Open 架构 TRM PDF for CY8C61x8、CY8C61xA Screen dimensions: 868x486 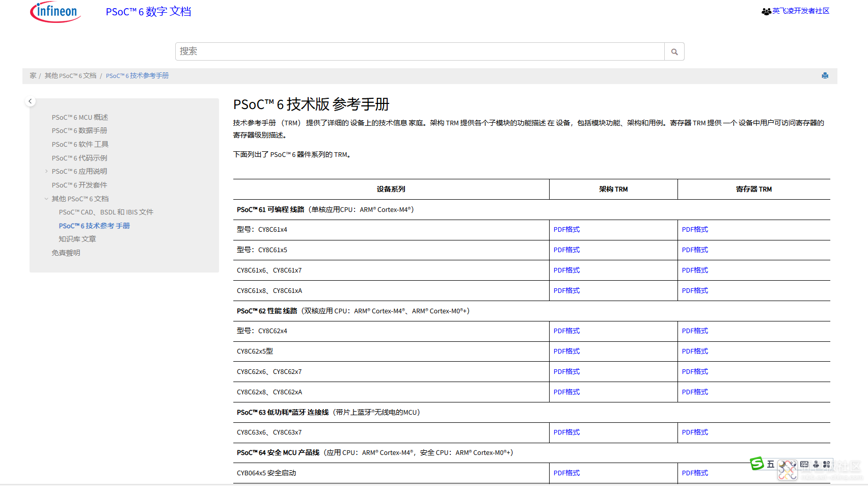click(566, 291)
